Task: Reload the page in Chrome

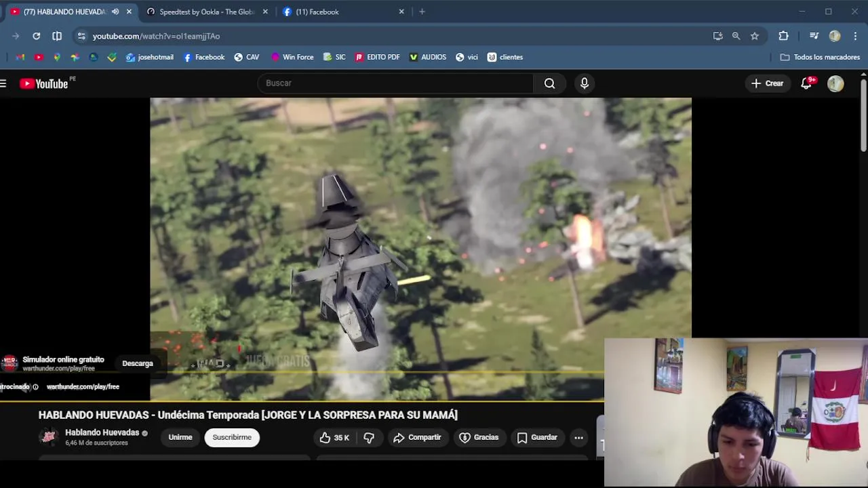Action: tap(37, 36)
